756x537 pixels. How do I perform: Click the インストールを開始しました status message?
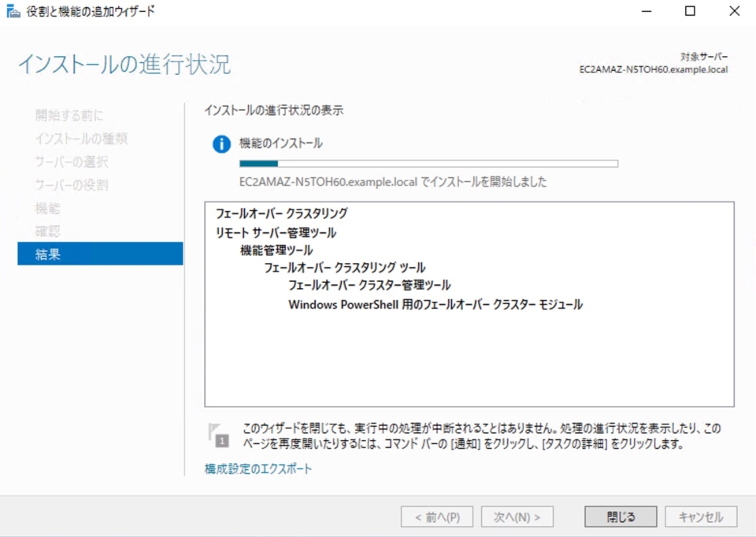pyautogui.click(x=393, y=182)
